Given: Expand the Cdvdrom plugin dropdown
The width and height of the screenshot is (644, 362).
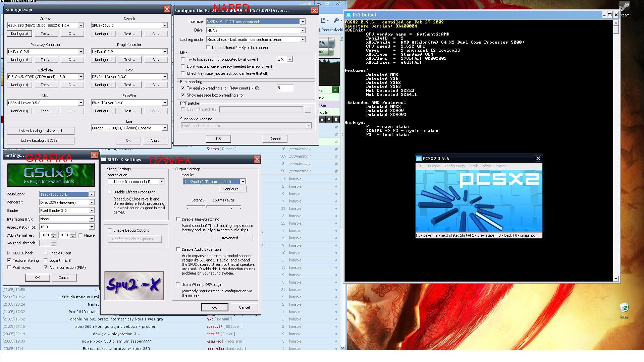Looking at the screenshot, I should [81, 77].
